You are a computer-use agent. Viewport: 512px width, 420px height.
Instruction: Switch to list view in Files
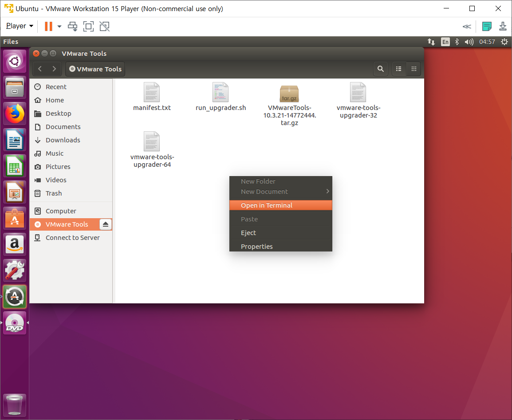399,69
